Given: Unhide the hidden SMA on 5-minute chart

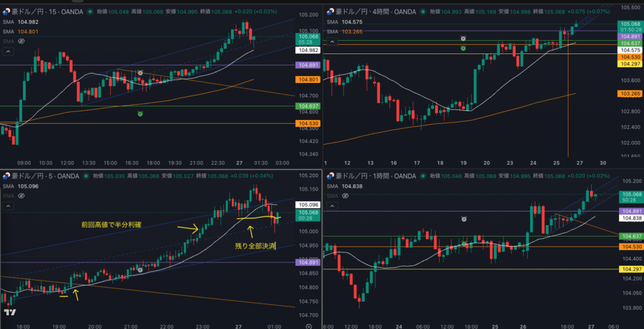Looking at the screenshot, I should coord(21,196).
